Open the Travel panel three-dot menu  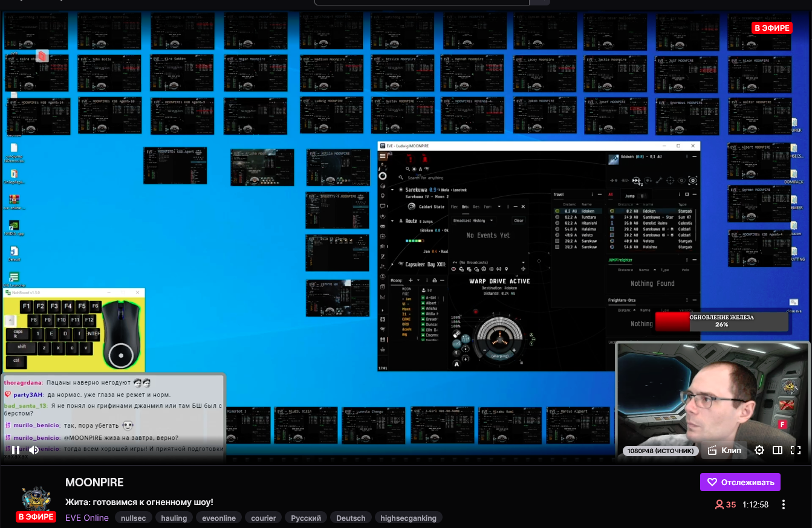click(x=592, y=194)
